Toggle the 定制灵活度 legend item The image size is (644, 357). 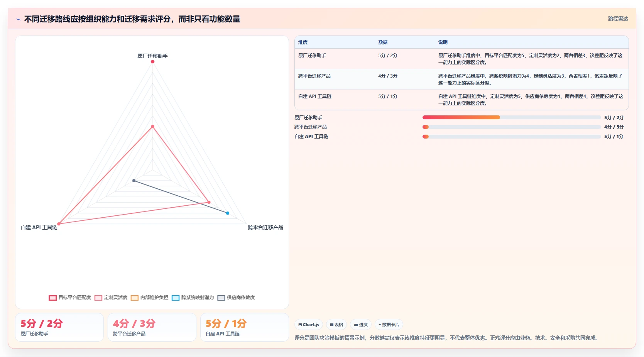click(111, 298)
